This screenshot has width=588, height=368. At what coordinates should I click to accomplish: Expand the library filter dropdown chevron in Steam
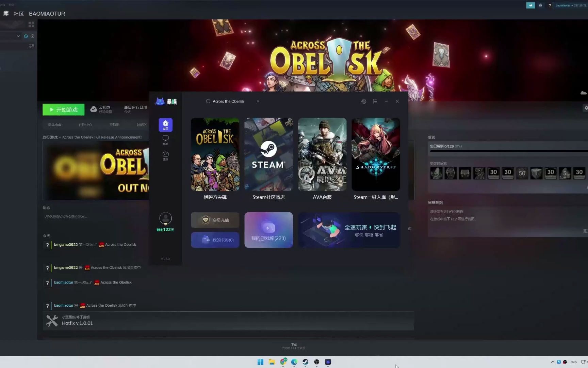(x=18, y=36)
